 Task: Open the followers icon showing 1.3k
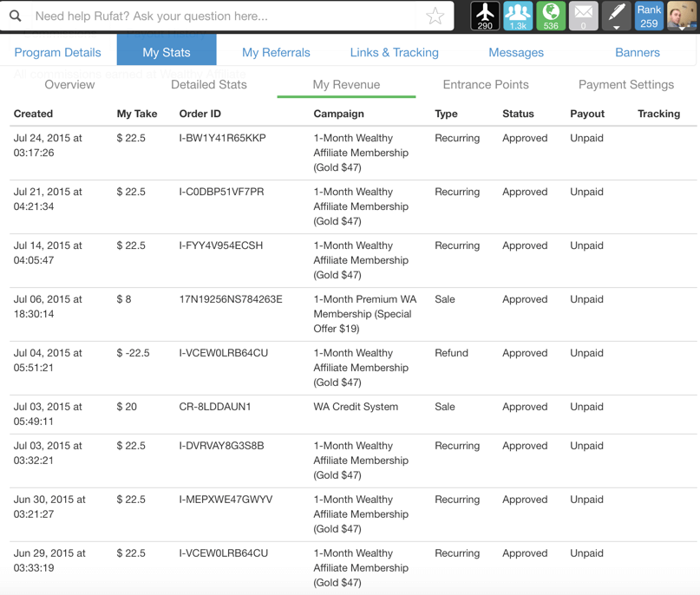[x=518, y=16]
